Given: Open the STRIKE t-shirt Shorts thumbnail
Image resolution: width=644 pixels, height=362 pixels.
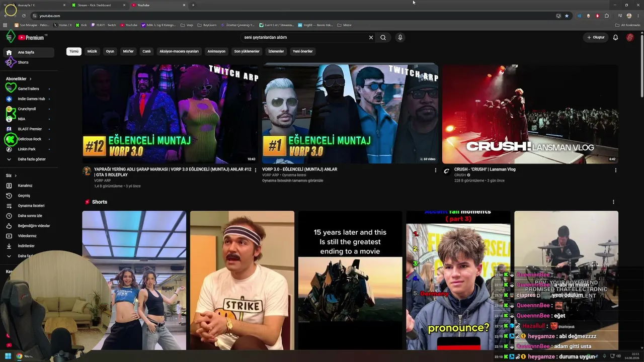Looking at the screenshot, I should pyautogui.click(x=242, y=280).
